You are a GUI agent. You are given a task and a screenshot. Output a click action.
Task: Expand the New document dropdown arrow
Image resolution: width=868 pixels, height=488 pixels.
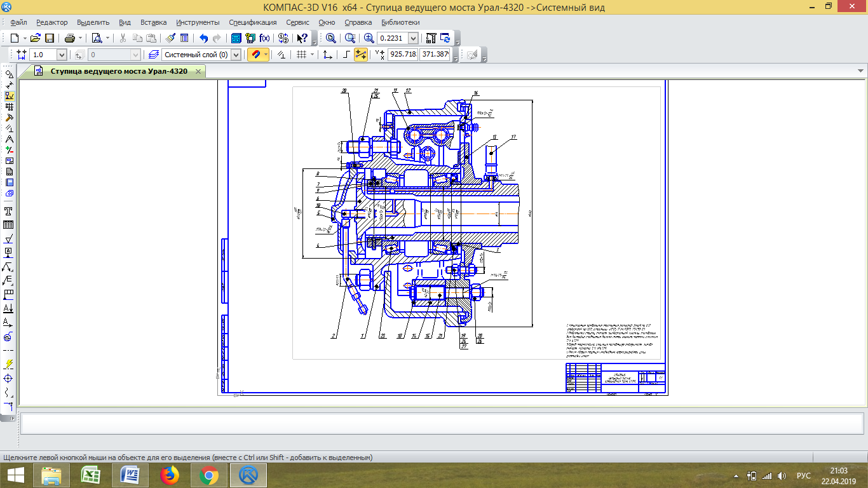click(x=24, y=38)
